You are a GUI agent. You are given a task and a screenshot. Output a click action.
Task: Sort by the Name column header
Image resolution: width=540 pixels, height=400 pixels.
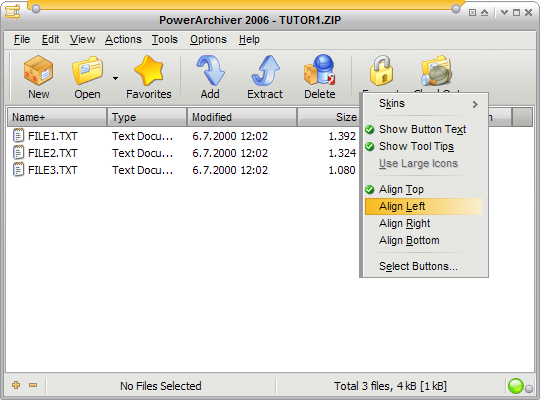pyautogui.click(x=57, y=117)
